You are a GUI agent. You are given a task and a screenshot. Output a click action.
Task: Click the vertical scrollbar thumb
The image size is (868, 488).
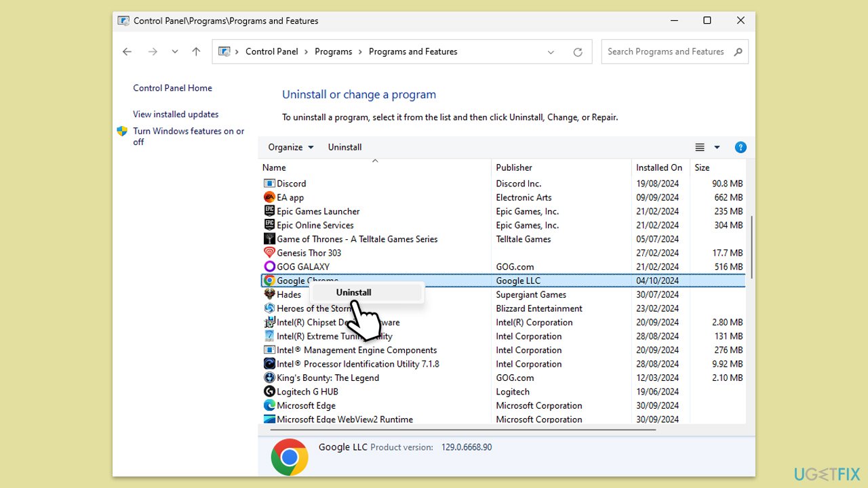tap(751, 247)
